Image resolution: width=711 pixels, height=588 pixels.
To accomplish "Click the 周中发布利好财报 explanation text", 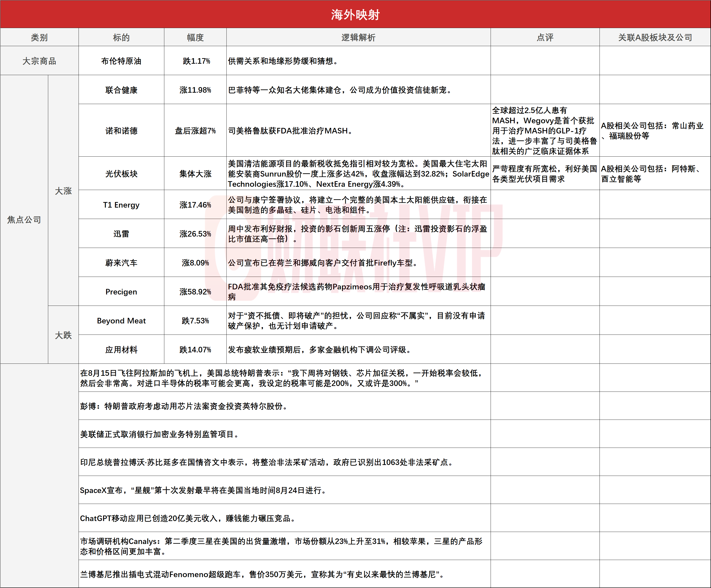I will [358, 234].
